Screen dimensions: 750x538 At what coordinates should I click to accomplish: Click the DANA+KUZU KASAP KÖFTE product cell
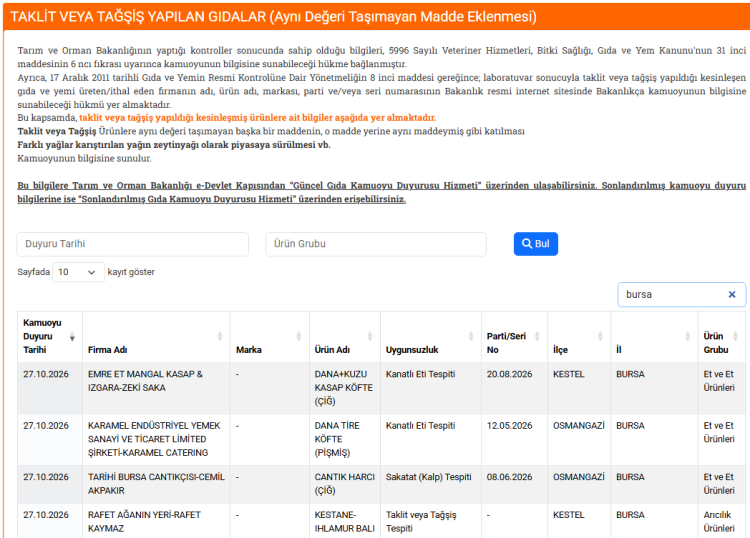344,388
